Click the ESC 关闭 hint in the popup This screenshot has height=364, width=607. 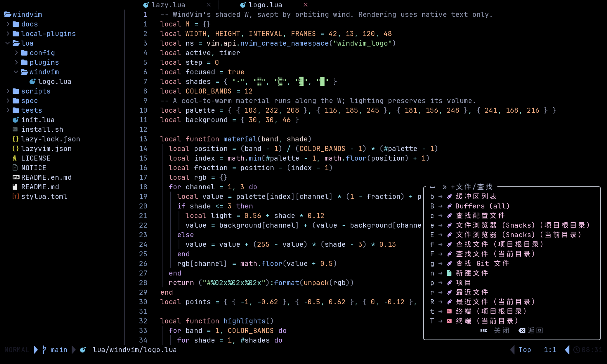point(495,331)
